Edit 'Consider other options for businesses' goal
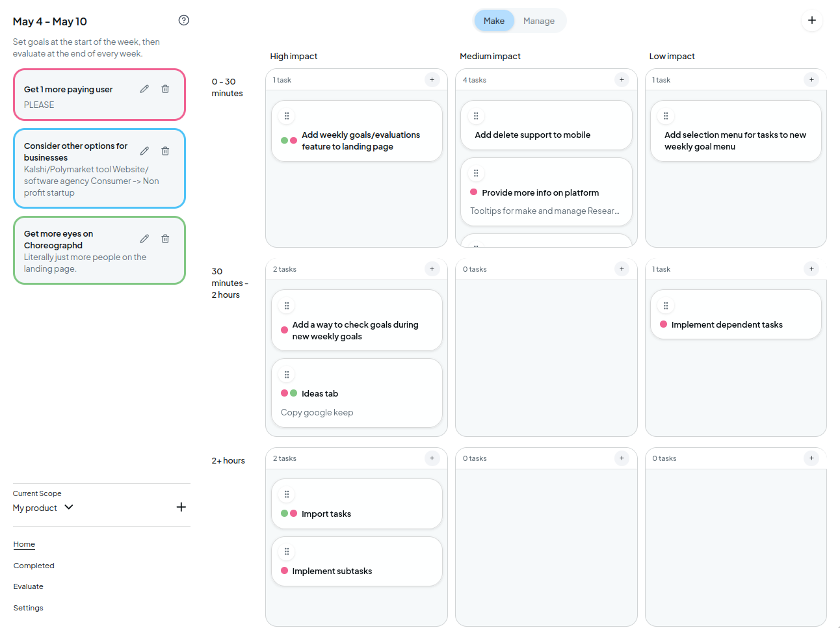The height and width of the screenshot is (628, 840). (x=144, y=151)
